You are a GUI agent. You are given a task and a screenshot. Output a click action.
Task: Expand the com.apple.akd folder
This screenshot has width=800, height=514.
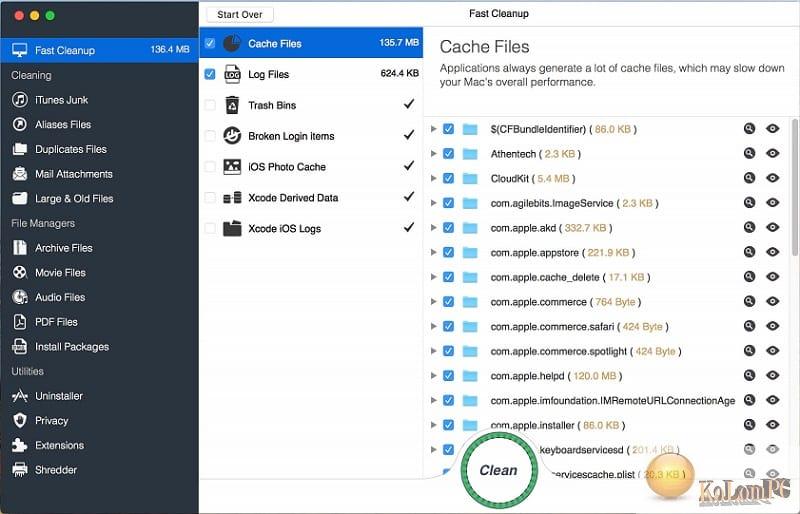(x=434, y=227)
